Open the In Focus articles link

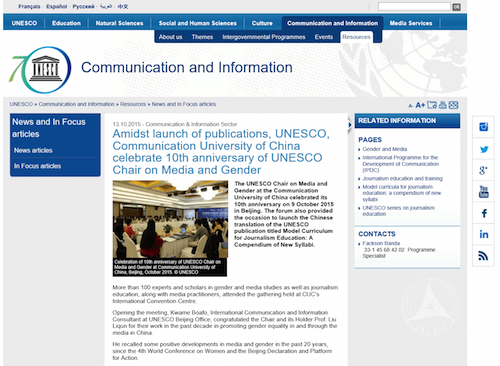coord(37,166)
